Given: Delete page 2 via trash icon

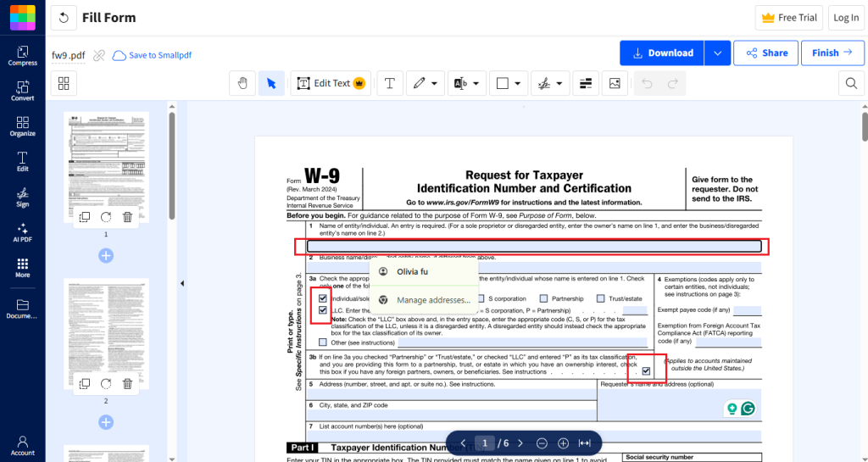Looking at the screenshot, I should pyautogui.click(x=127, y=383).
